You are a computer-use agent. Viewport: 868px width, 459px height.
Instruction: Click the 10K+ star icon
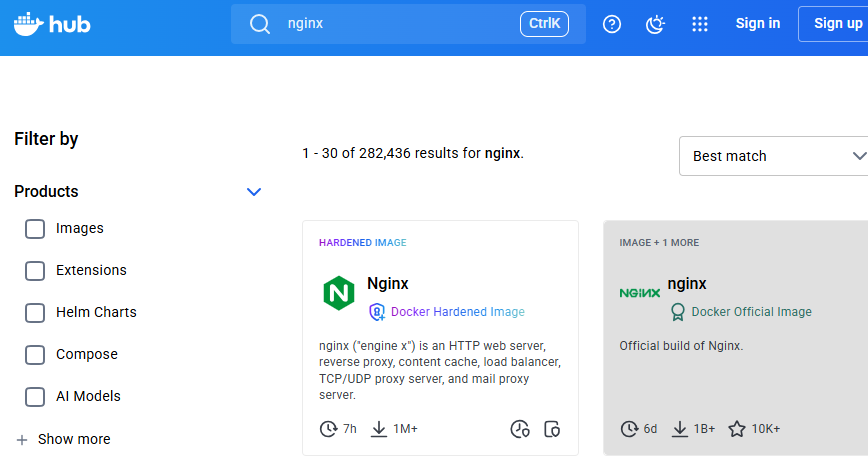point(737,429)
